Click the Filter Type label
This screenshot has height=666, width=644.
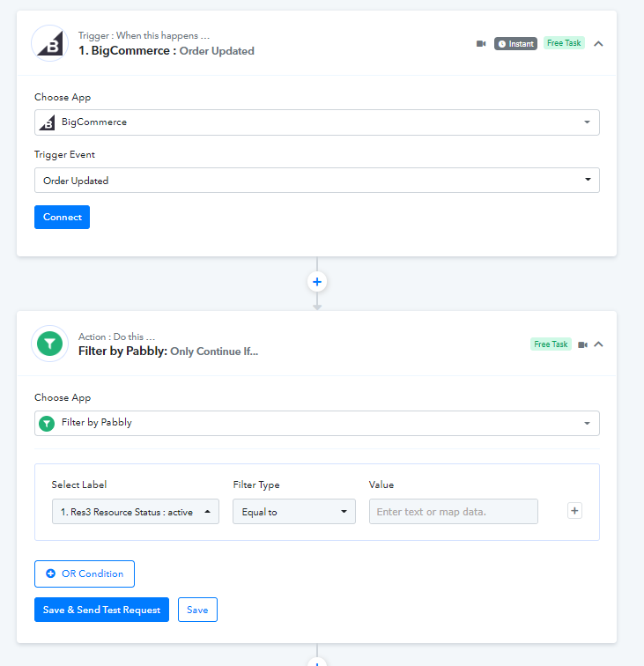click(256, 485)
